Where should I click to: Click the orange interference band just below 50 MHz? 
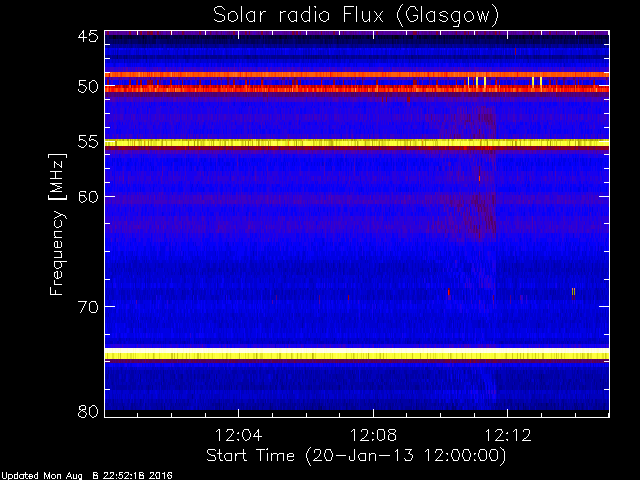click(357, 75)
